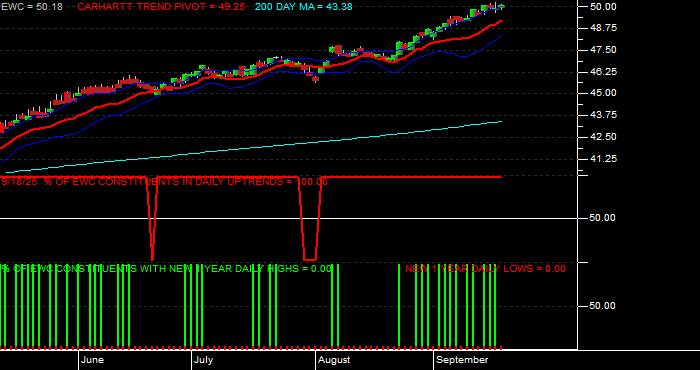
Task: Select the July date axis label
Action: coord(204,360)
